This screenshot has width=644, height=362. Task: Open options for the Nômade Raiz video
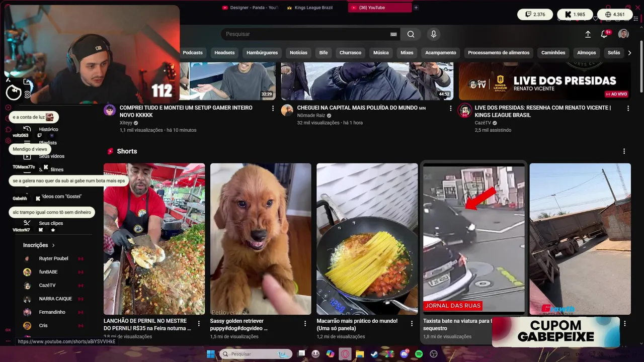click(450, 108)
